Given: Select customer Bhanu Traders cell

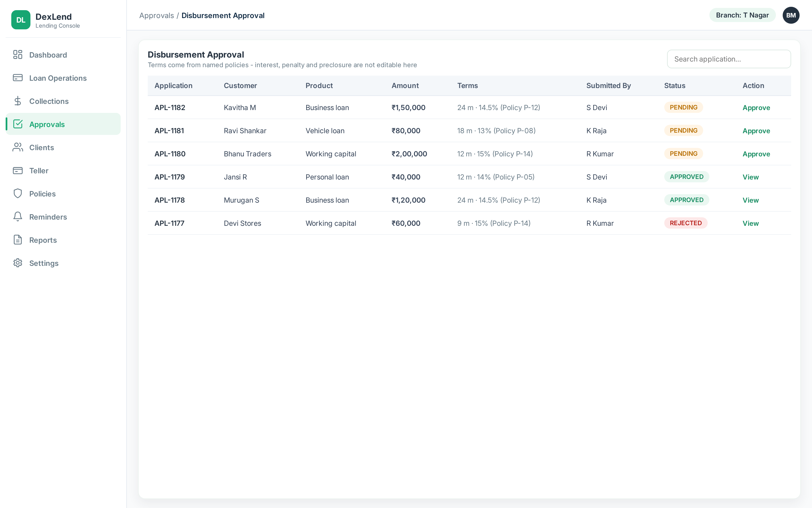Looking at the screenshot, I should 247,154.
